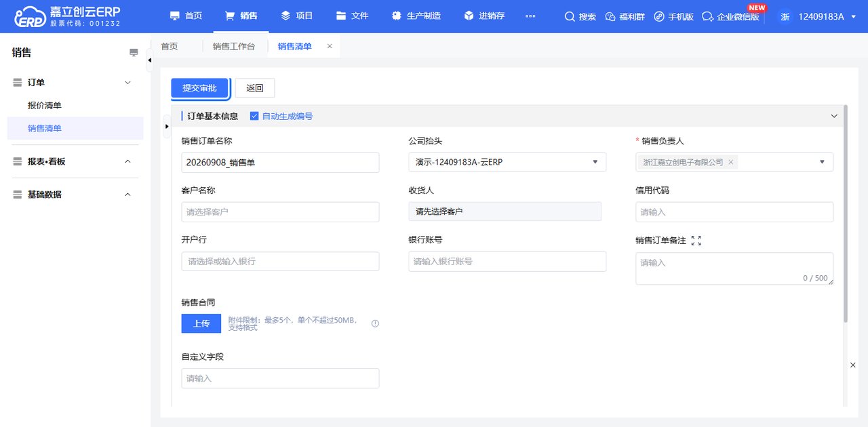Select 销售清单 in the sidebar
The height and width of the screenshot is (427, 868).
pyautogui.click(x=75, y=128)
